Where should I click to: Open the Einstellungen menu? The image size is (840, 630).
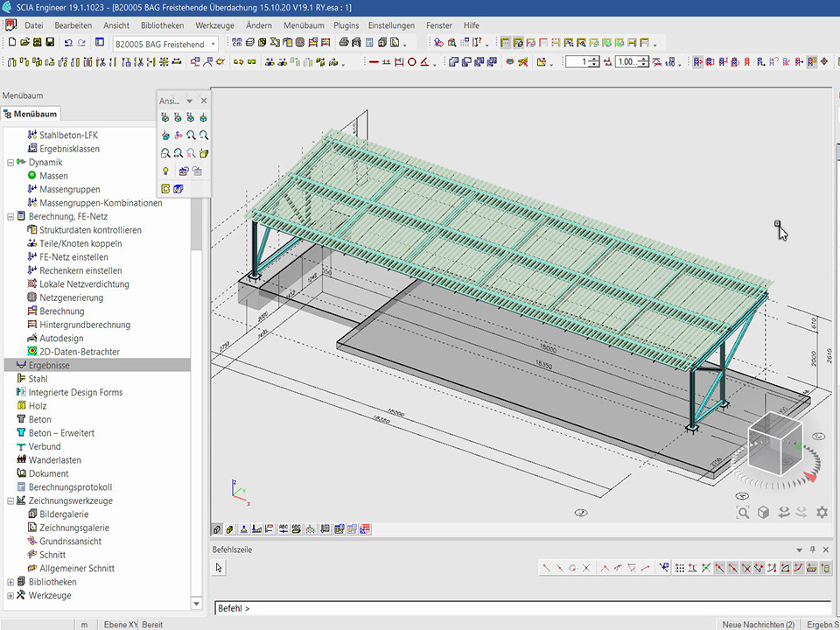point(392,25)
